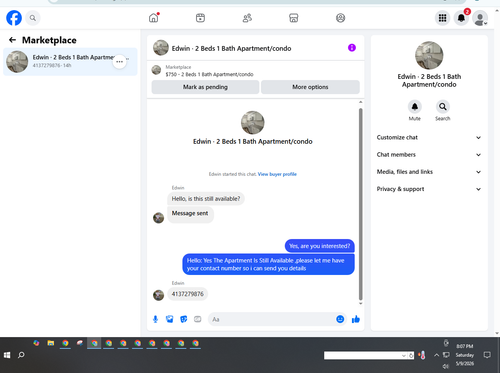Click the 'Message sent' bubble
This screenshot has height=373, width=500.
pos(190,214)
